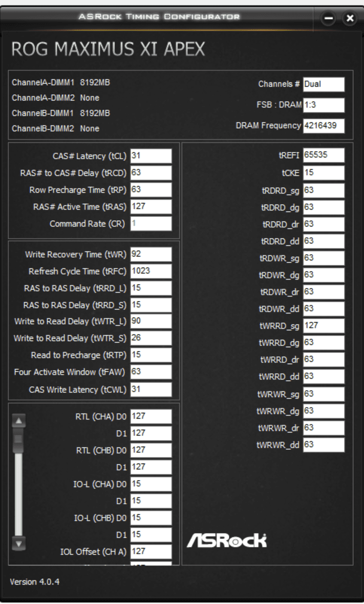Image resolution: width=364 pixels, height=604 pixels.
Task: Click the tRDWR_dd value field
Action: pos(324,309)
